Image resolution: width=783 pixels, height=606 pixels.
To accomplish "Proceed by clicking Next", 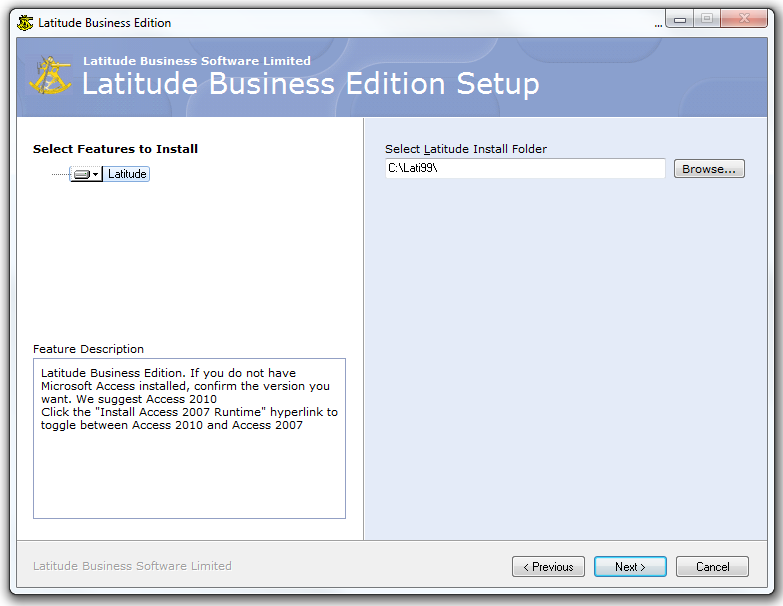I will pyautogui.click(x=630, y=567).
